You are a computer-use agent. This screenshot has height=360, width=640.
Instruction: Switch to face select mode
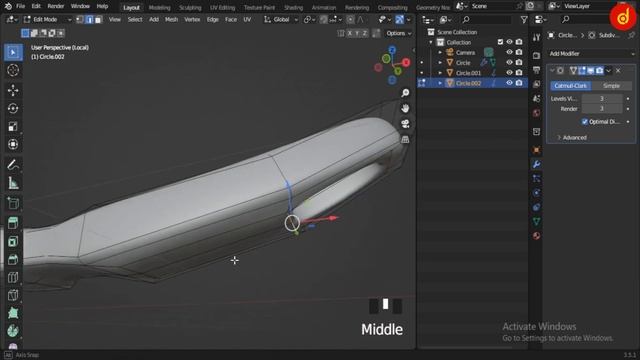(98, 20)
